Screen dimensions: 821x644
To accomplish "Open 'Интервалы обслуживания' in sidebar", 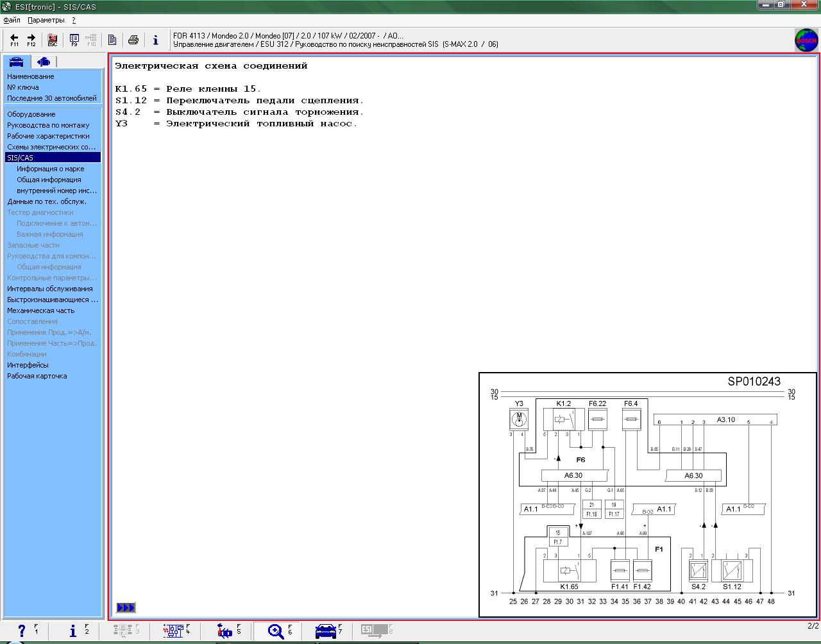I will (x=49, y=289).
